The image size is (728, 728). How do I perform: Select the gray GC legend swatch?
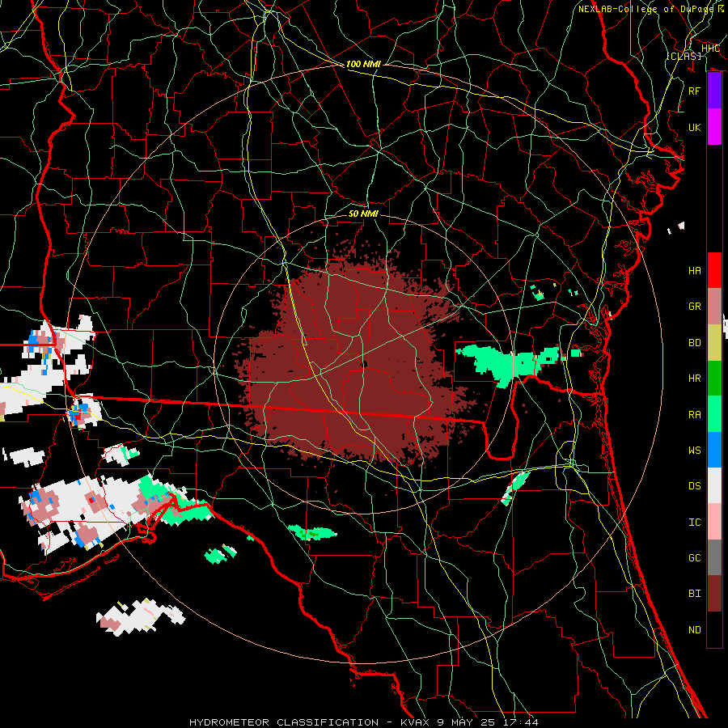(x=714, y=557)
